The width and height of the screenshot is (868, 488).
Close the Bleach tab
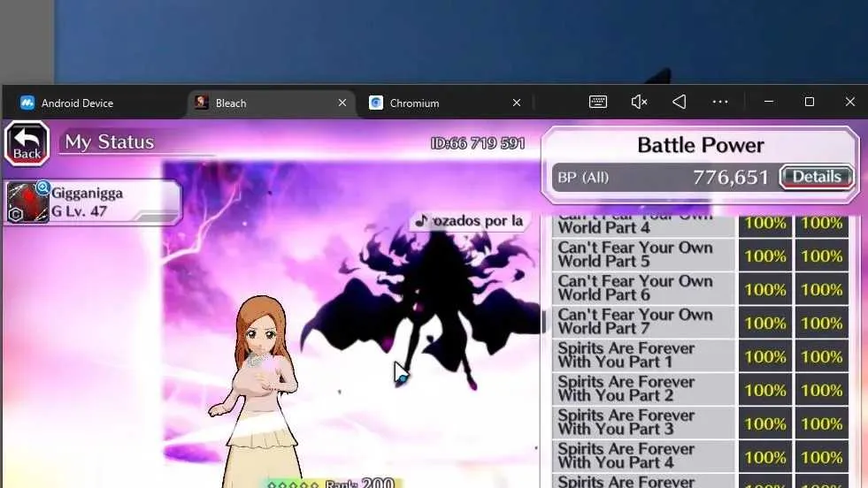342,103
